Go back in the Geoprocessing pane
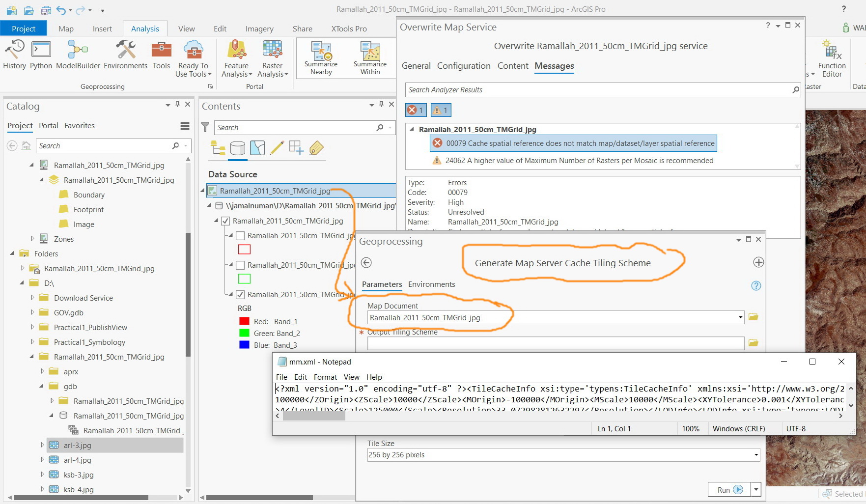866x504 pixels. (366, 262)
